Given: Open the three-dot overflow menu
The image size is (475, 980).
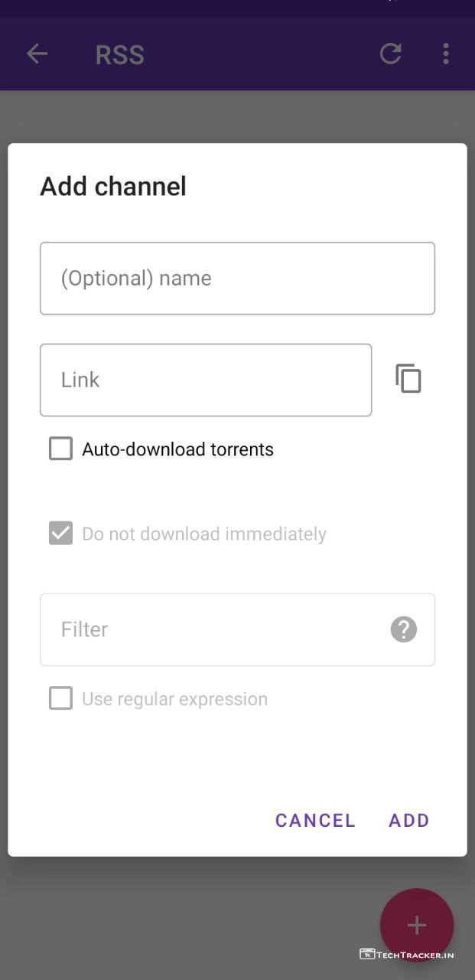Looking at the screenshot, I should (445, 54).
